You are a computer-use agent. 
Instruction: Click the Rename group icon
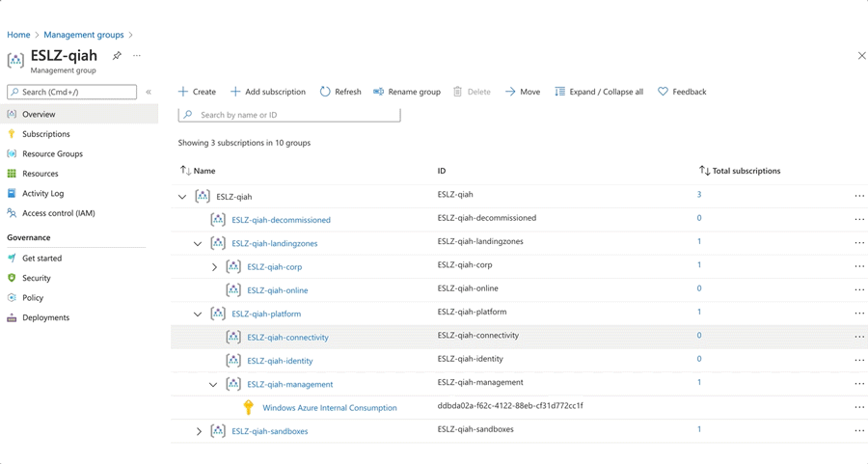click(x=378, y=92)
